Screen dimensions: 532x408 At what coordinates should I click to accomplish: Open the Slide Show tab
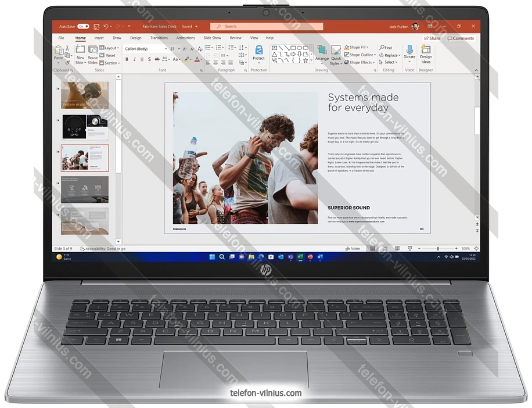point(212,38)
